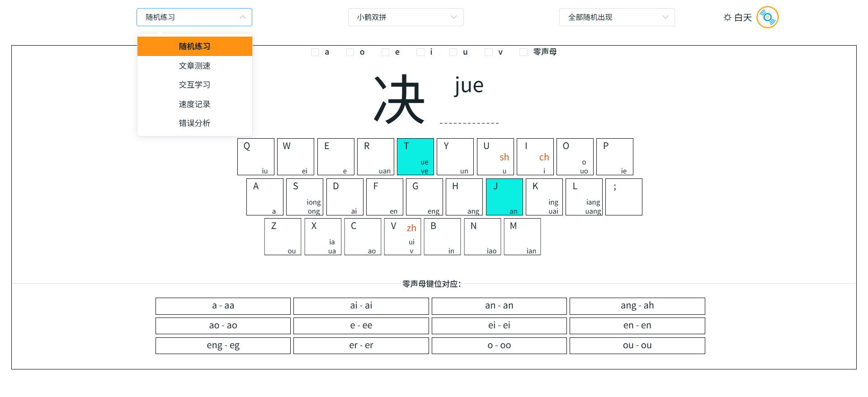
Task: Click the highlighted T key (ue/ve)
Action: pos(415,157)
